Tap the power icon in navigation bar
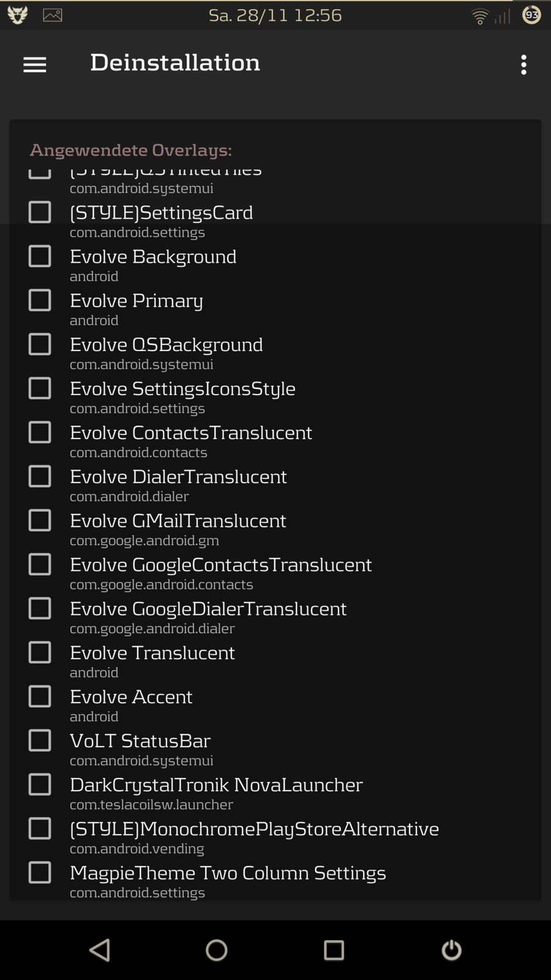The image size is (551, 980). coord(451,950)
